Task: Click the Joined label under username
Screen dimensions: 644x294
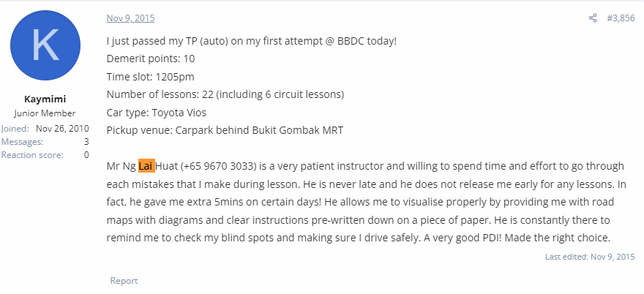Action: point(15,129)
